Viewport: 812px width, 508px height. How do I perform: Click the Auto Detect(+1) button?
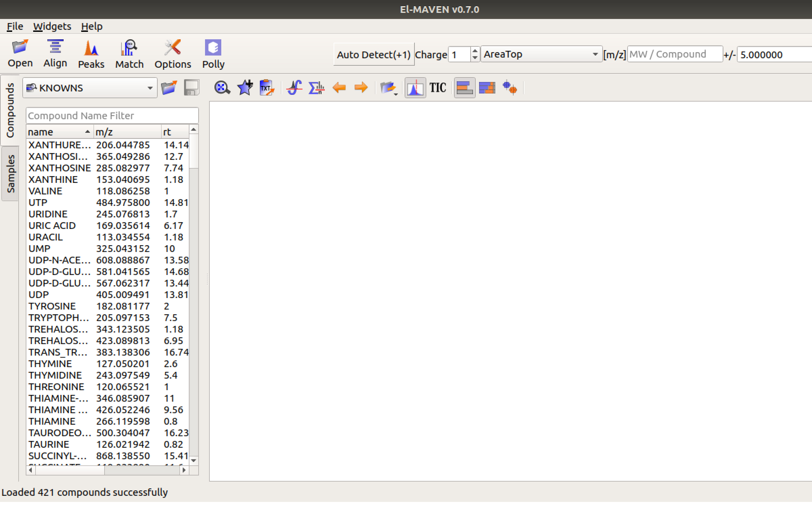pos(374,54)
